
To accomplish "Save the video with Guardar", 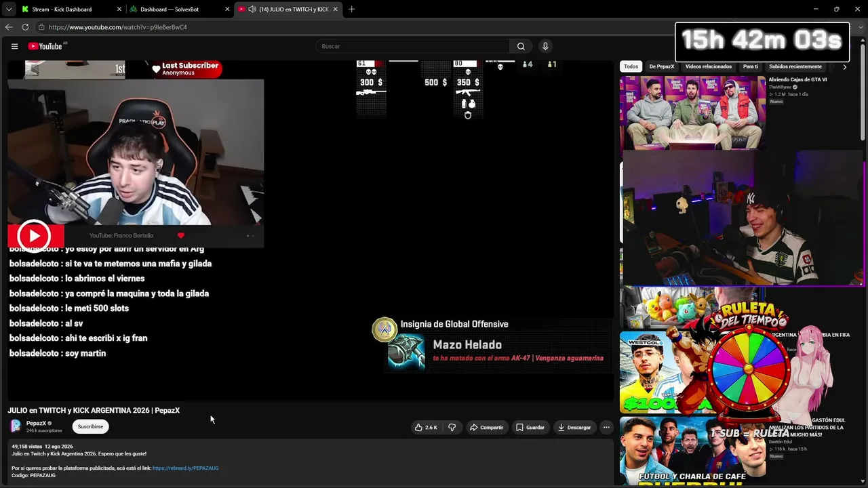I will pos(530,427).
